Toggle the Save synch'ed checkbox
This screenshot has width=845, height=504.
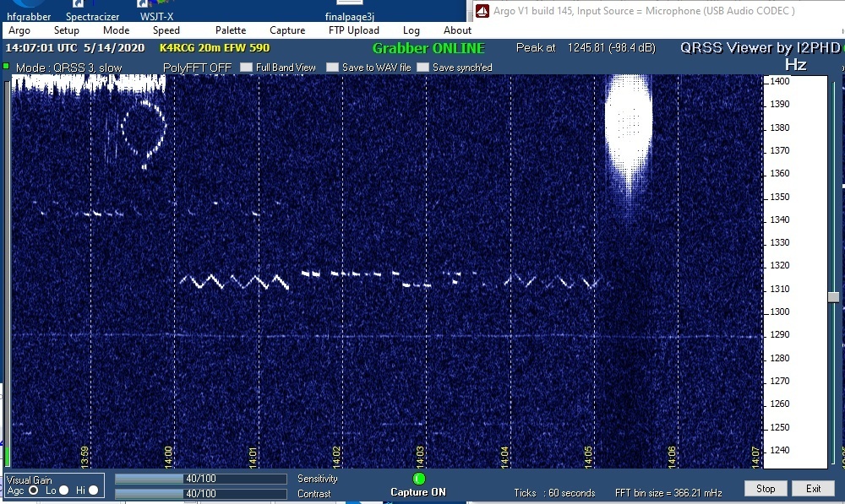pyautogui.click(x=422, y=68)
